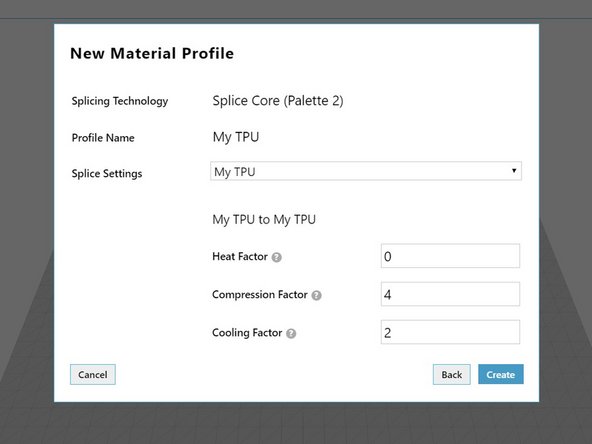
Task: Click into the Heat Factor input field
Action: pos(450,256)
